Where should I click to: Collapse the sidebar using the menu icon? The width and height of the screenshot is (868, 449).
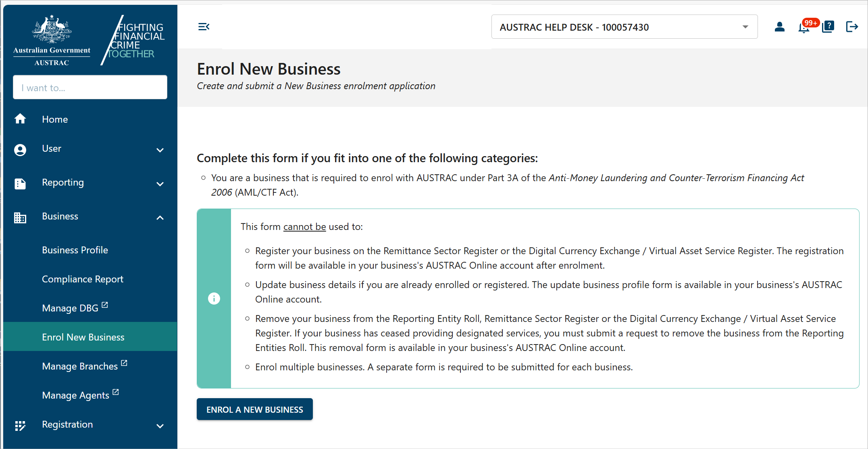204,27
